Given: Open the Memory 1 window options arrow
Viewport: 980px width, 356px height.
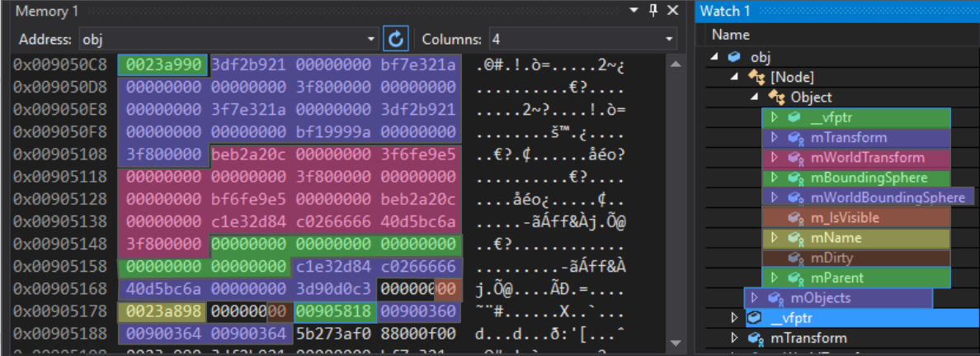Looking at the screenshot, I should [x=634, y=11].
